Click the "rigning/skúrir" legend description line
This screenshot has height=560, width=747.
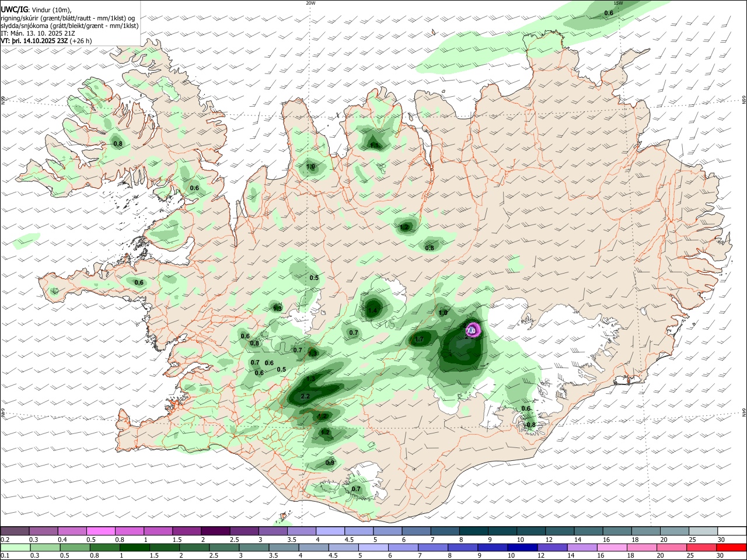[x=68, y=18]
